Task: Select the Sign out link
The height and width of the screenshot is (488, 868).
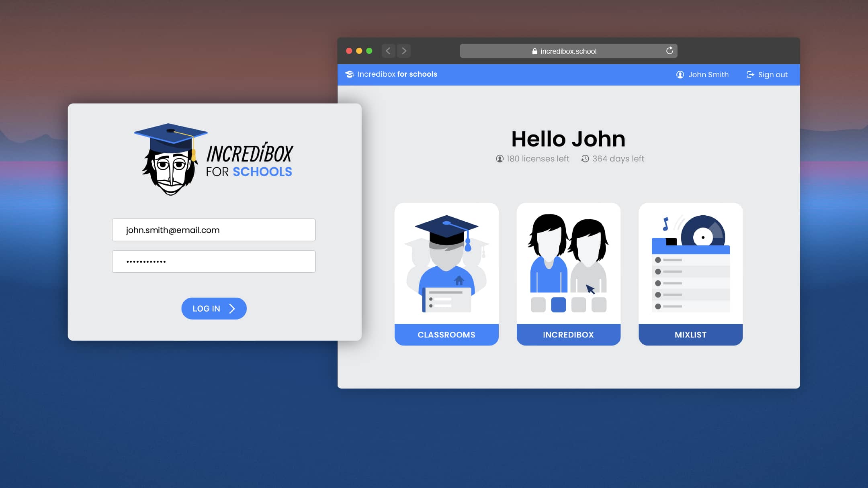Action: pyautogui.click(x=772, y=74)
